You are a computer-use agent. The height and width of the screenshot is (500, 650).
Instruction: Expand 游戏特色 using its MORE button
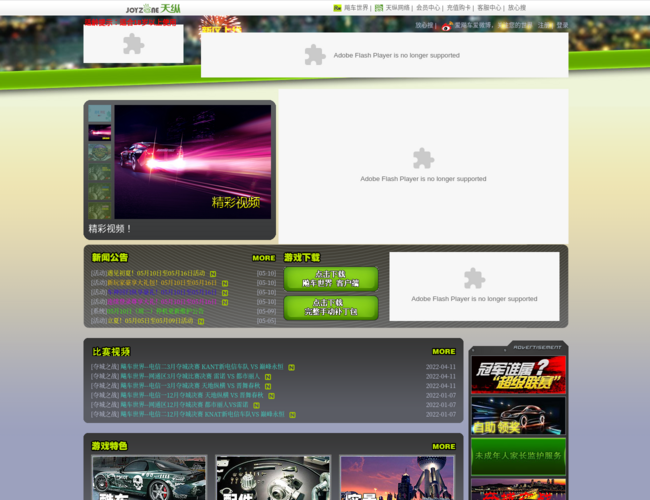[x=443, y=446]
